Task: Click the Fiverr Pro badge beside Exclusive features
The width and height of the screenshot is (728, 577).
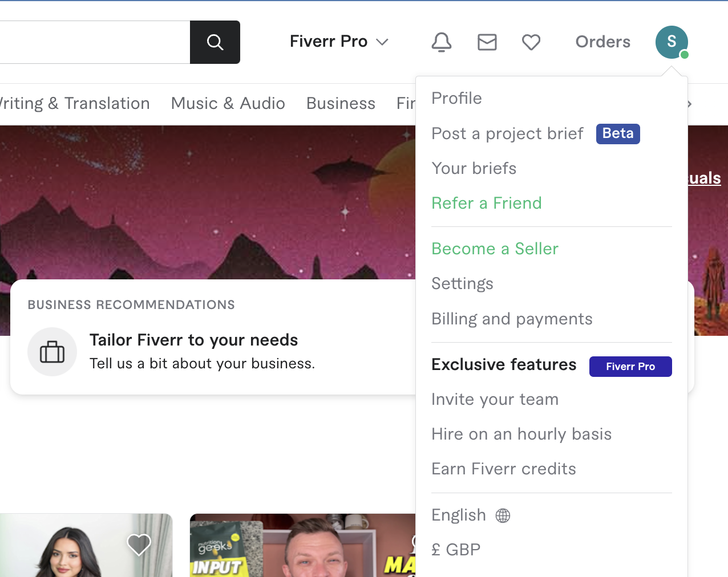Action: (x=630, y=366)
